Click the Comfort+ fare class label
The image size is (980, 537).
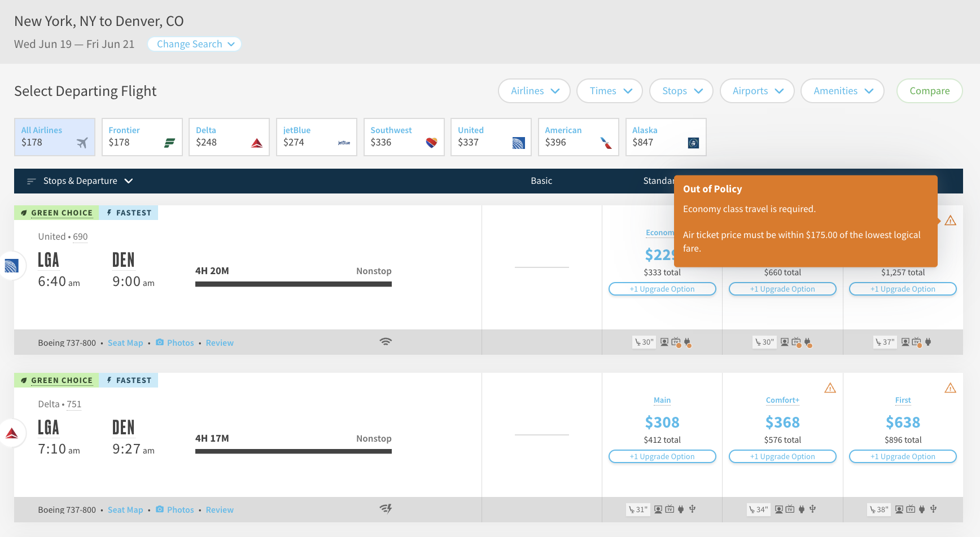tap(782, 400)
